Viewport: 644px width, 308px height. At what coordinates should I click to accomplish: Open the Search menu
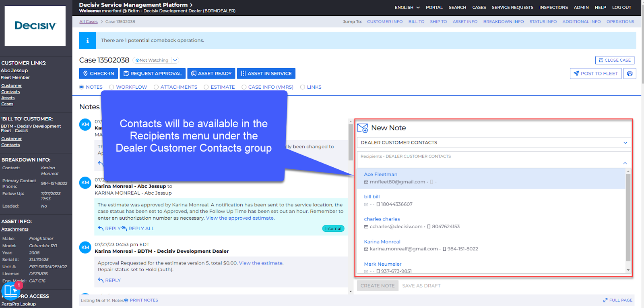[457, 7]
